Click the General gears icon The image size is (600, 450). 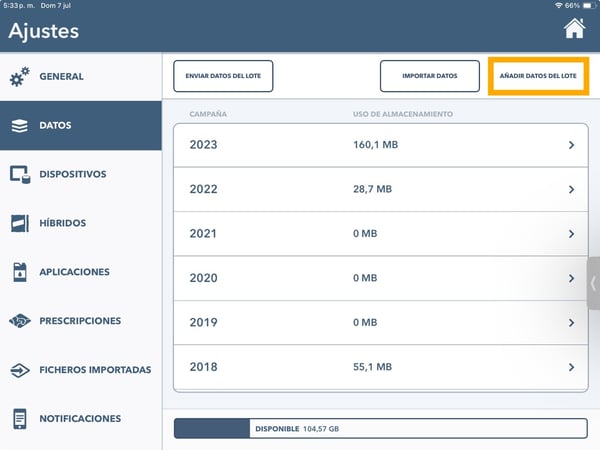tap(20, 77)
